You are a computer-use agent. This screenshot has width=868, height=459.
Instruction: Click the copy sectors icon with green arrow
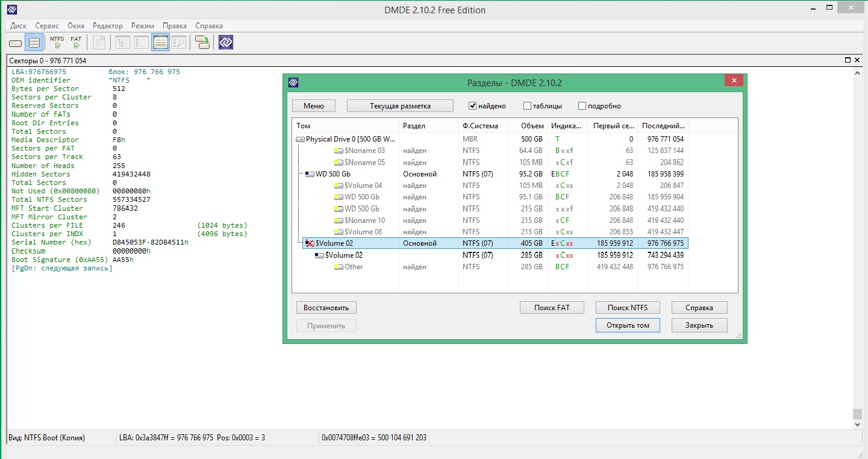pos(202,43)
